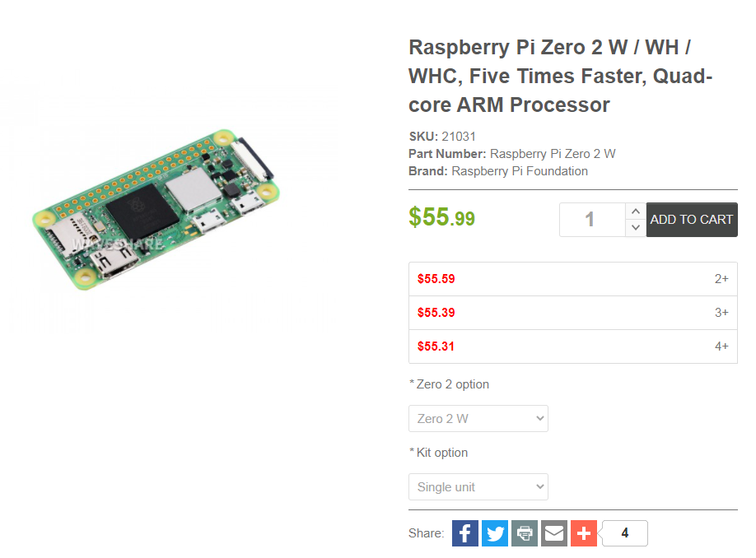Share the product via email icon
Image resolution: width=756 pixels, height=558 pixels.
click(x=554, y=533)
